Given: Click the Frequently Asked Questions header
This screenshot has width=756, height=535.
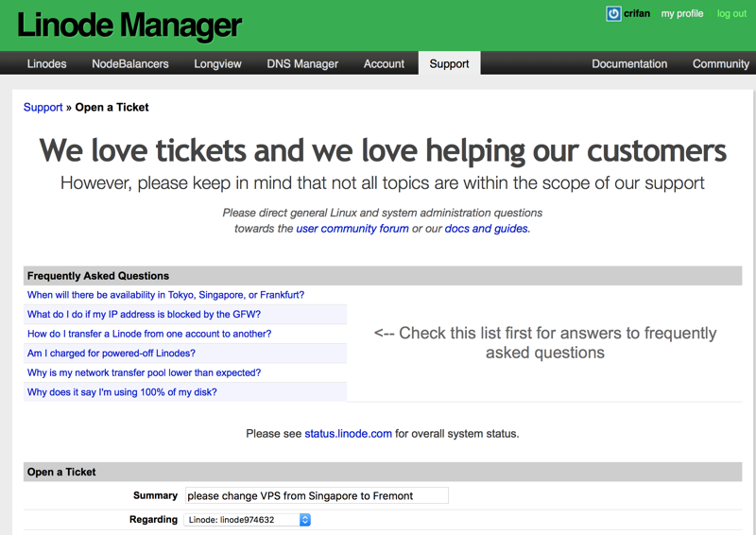Looking at the screenshot, I should (x=383, y=275).
